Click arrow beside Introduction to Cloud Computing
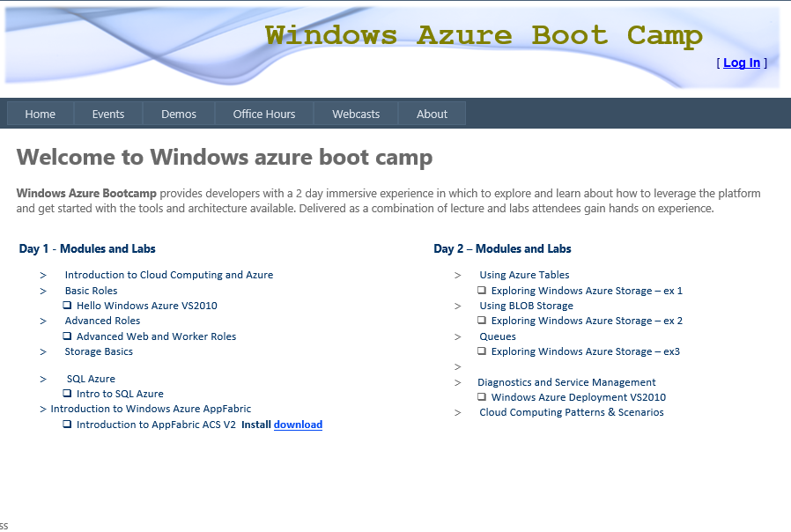 click(43, 276)
